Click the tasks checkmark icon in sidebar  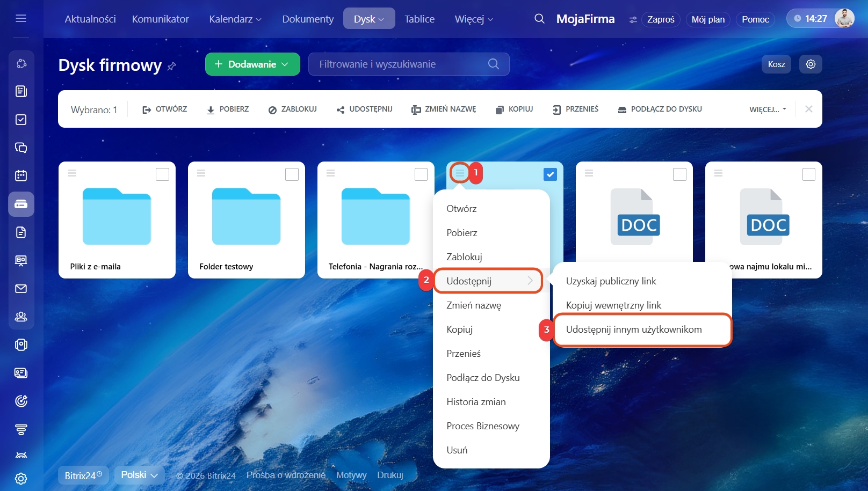tap(21, 120)
